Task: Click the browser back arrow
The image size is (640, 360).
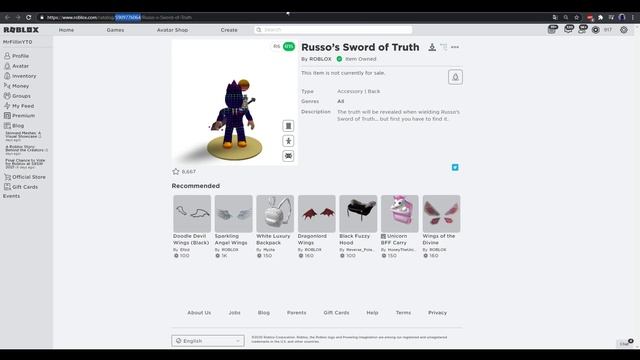Action: point(7,17)
